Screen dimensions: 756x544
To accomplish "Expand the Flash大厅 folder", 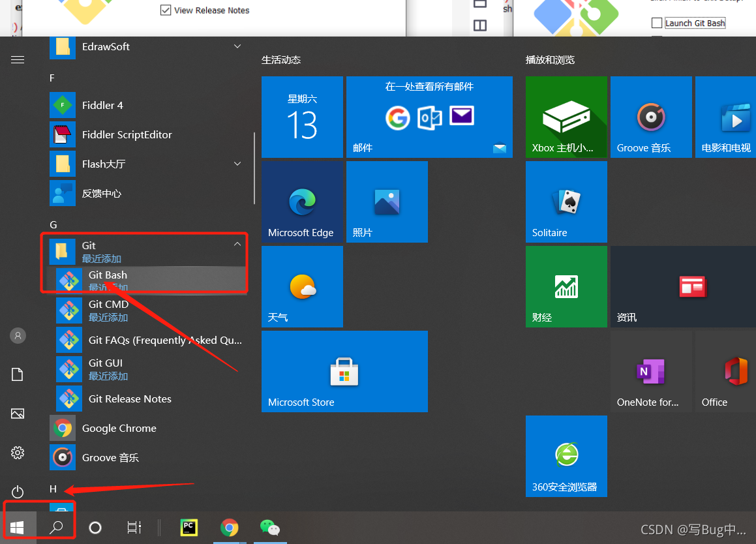I will coord(237,164).
